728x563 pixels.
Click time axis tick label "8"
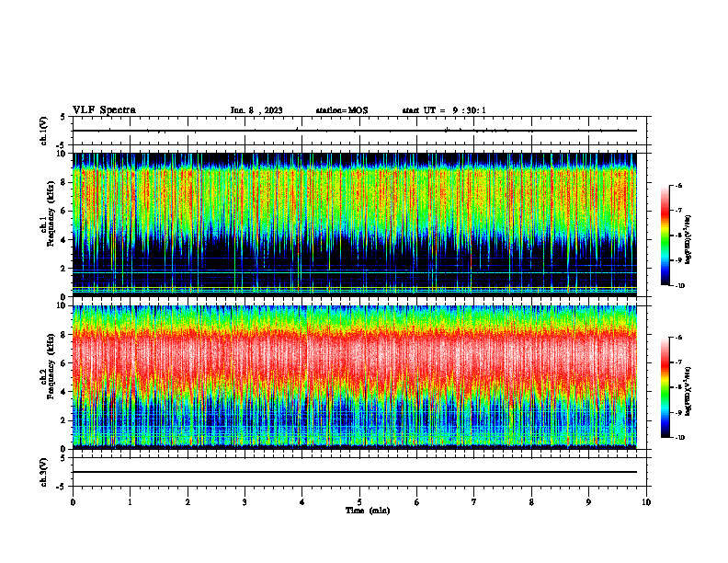pos(531,502)
